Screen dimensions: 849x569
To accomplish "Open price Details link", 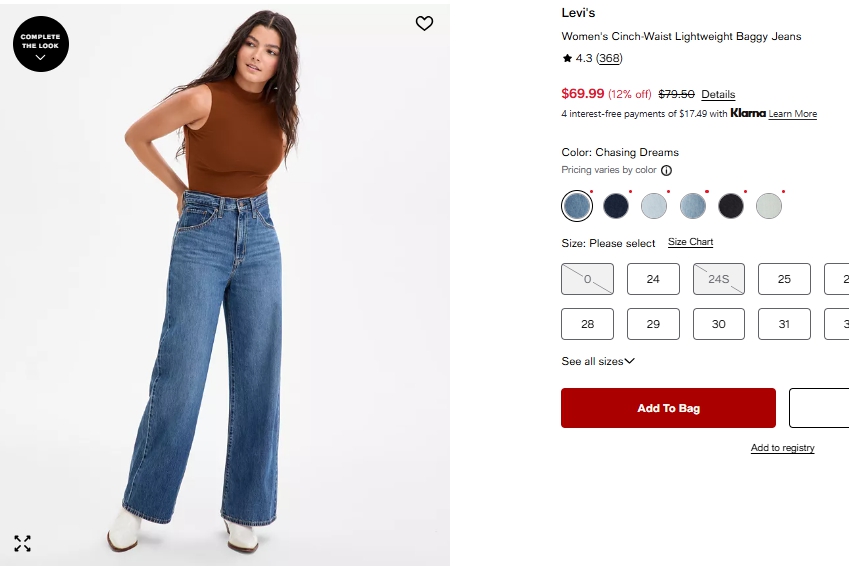I will [718, 94].
